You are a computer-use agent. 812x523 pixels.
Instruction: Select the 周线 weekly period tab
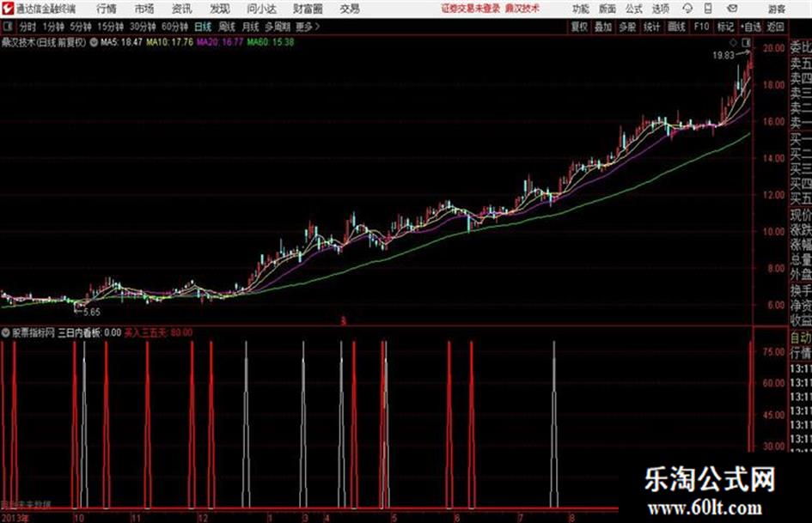point(227,27)
